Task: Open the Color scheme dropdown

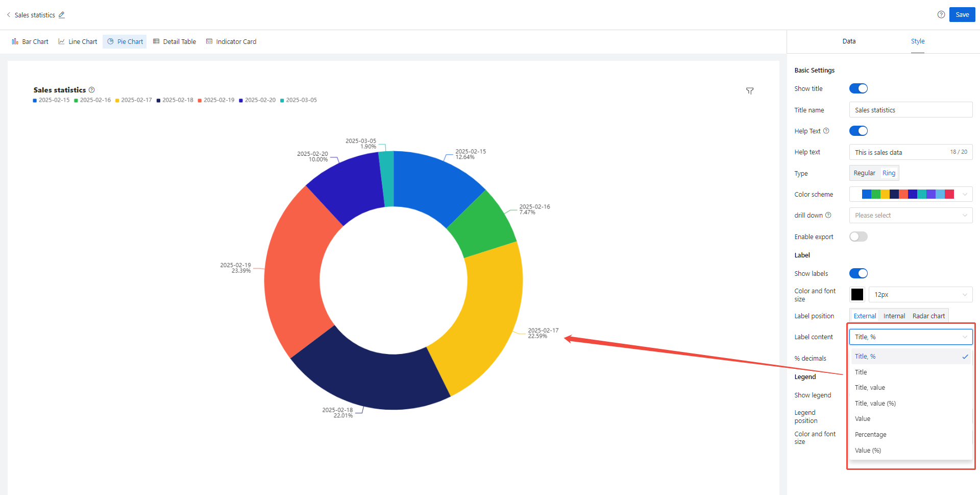Action: coord(911,194)
